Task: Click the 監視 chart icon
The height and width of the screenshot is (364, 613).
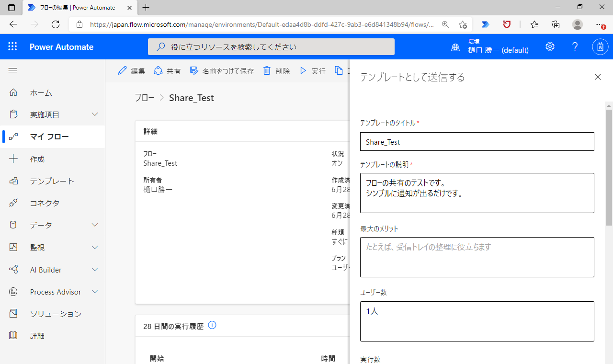Action: click(x=13, y=248)
